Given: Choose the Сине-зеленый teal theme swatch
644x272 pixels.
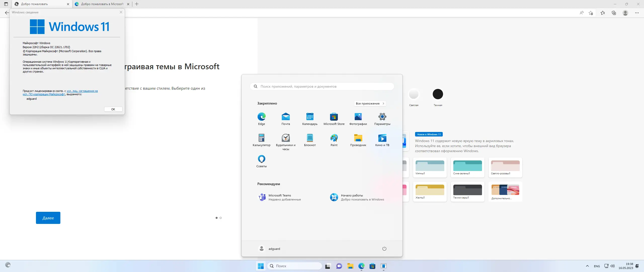Looking at the screenshot, I should coord(467,166).
